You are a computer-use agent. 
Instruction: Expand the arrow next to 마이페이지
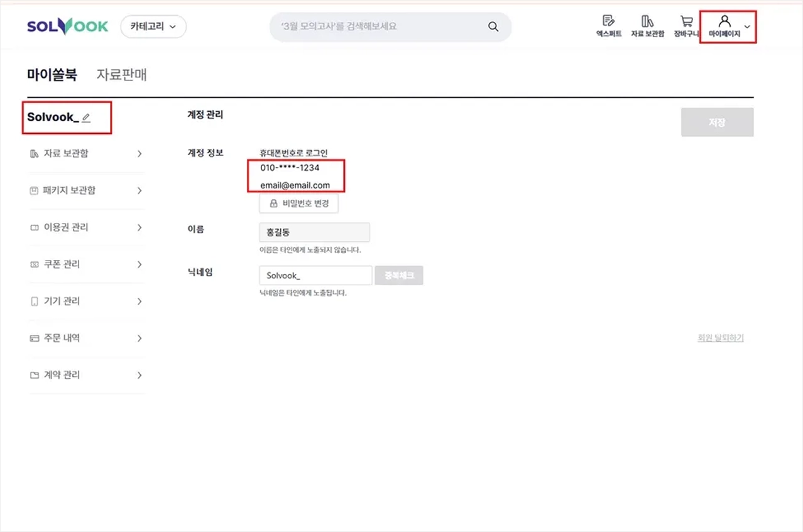(x=747, y=27)
